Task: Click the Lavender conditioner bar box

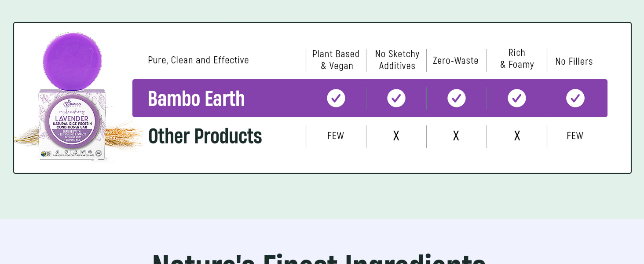Action: (x=72, y=125)
